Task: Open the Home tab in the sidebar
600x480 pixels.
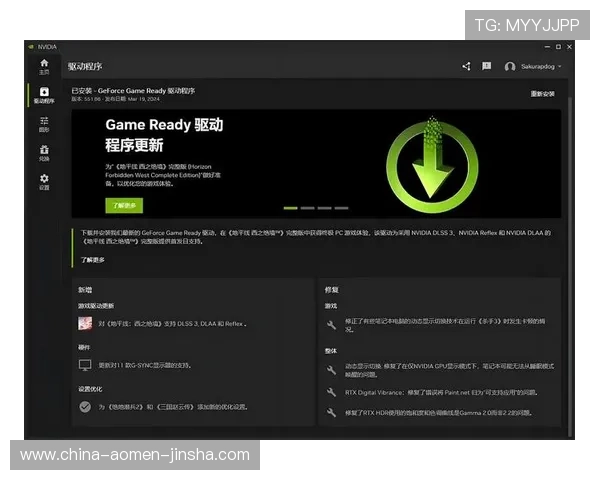Action: [44, 67]
